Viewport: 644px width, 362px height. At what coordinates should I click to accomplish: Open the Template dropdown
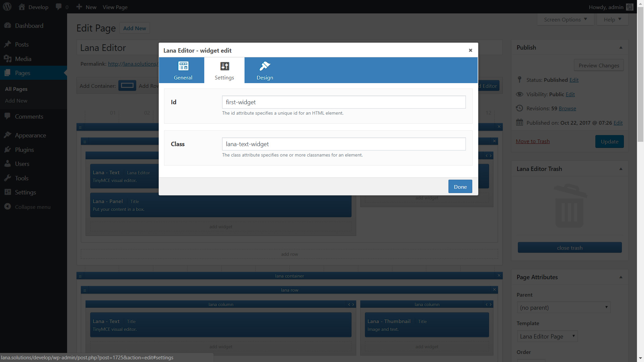(x=547, y=336)
